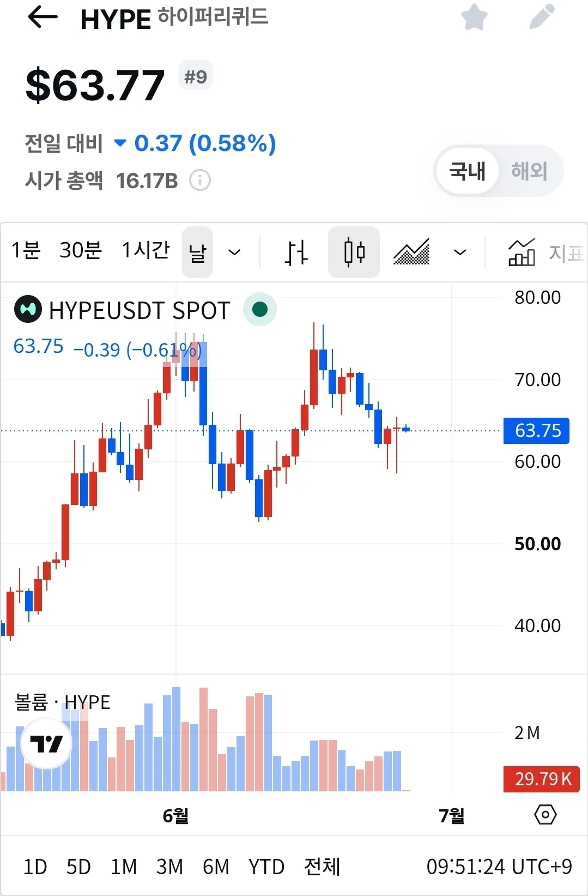The image size is (588, 896).
Task: Open the TradingView logo badge
Action: (46, 743)
